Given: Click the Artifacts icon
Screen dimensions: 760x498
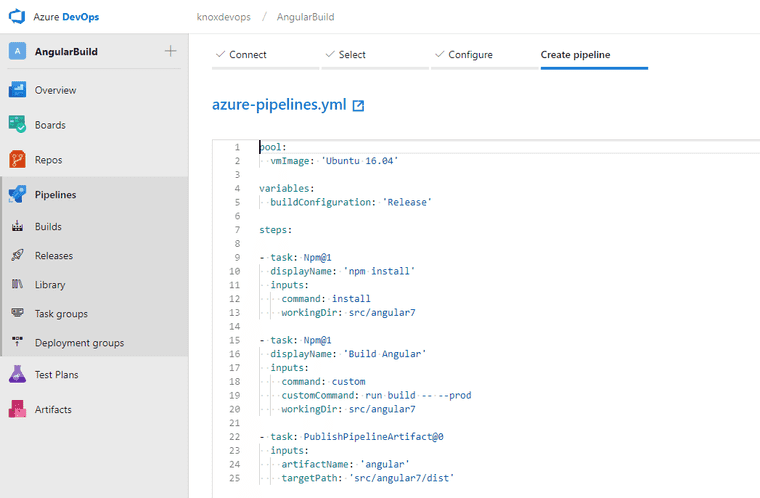Looking at the screenshot, I should pos(17,409).
